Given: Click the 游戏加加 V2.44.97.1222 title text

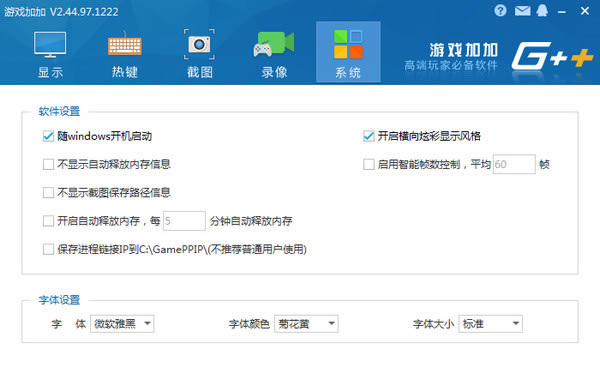Looking at the screenshot, I should 61,12.
